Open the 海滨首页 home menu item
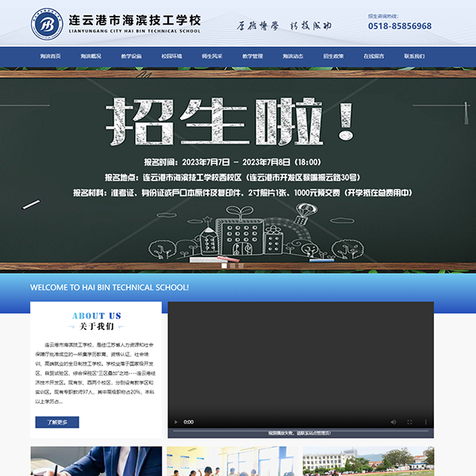476x476 pixels. pyautogui.click(x=51, y=56)
